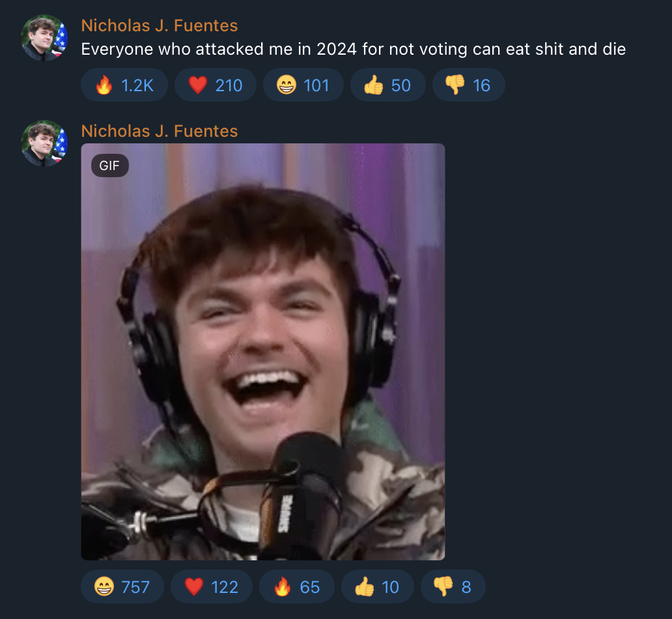Add thumbs up reaction with count 10

point(378,586)
